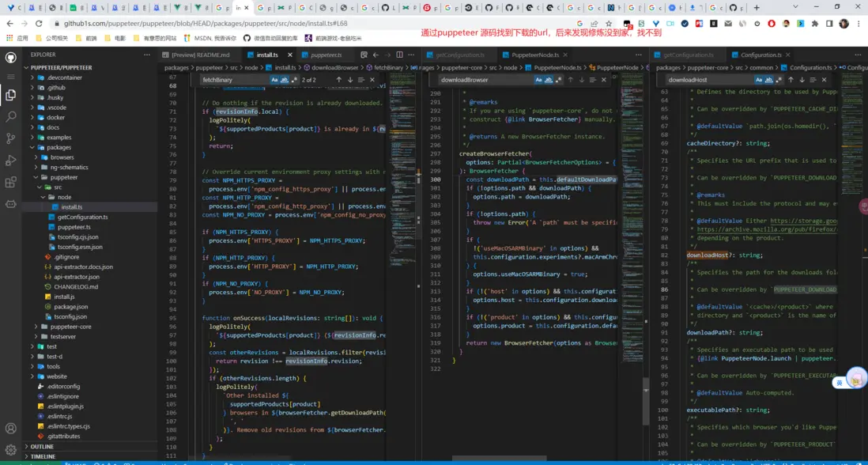Viewport: 868px width, 465px height.
Task: Click the GitHub logo in activity bar
Action: click(11, 58)
